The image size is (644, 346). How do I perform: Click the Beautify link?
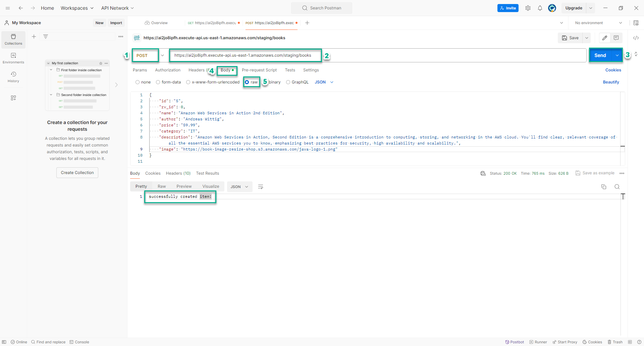click(611, 82)
